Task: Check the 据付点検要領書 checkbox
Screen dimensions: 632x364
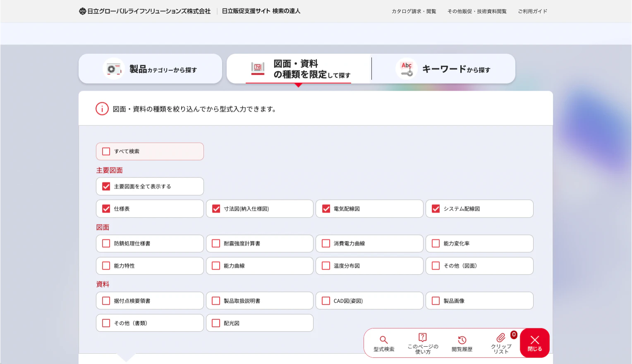Action: pos(106,301)
